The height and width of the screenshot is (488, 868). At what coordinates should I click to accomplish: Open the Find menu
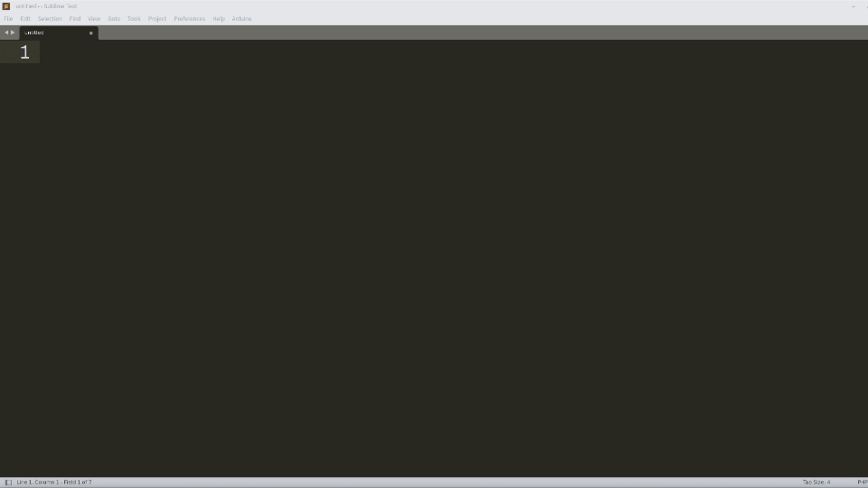[75, 19]
